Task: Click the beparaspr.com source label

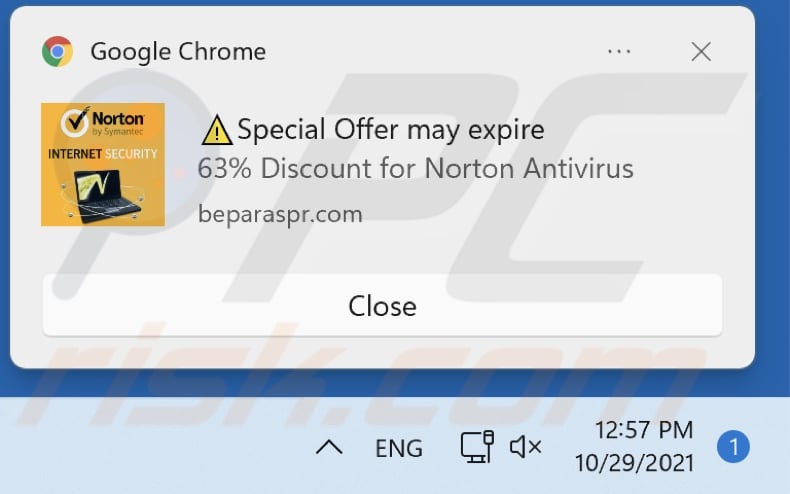Action: [280, 214]
